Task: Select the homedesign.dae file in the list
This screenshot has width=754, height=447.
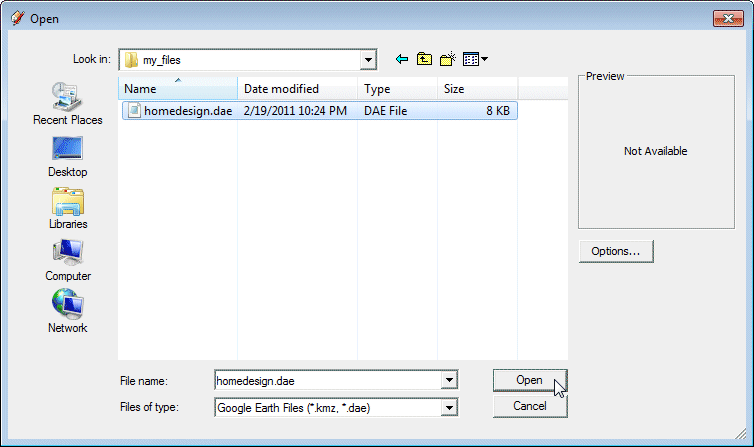Action: click(187, 111)
